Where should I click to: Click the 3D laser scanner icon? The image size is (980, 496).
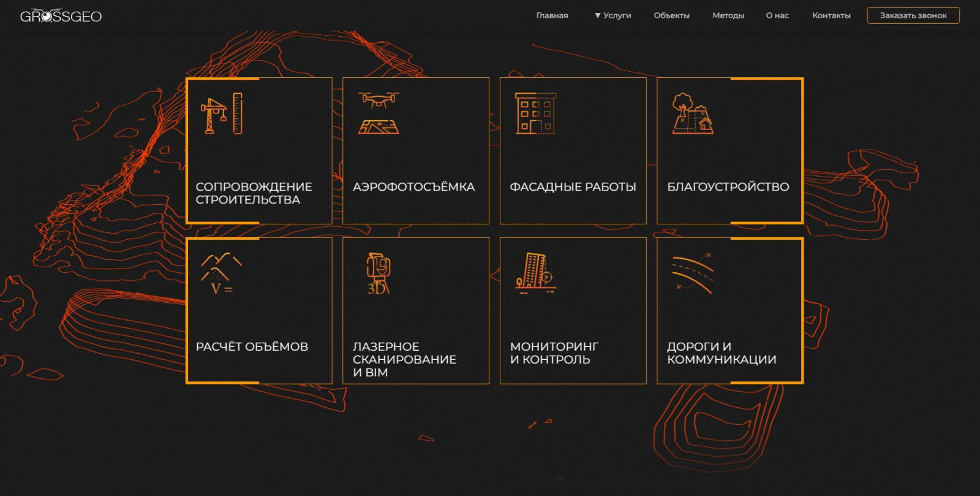tap(379, 273)
